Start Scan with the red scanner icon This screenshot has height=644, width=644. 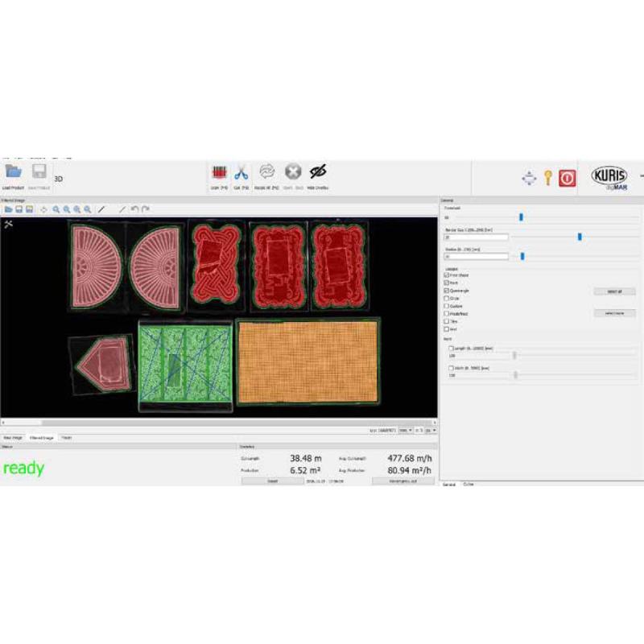click(219, 172)
